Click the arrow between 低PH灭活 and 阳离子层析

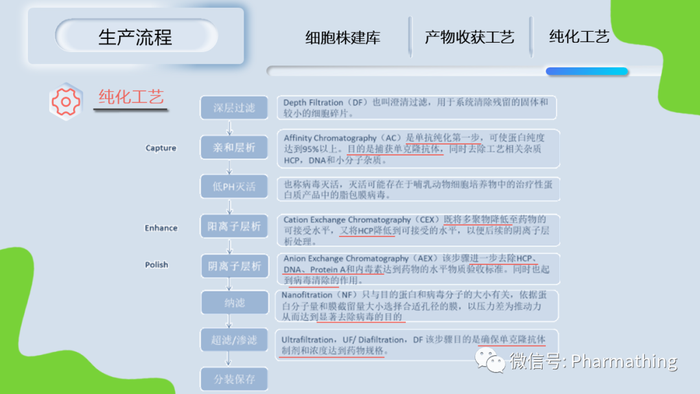(x=229, y=207)
